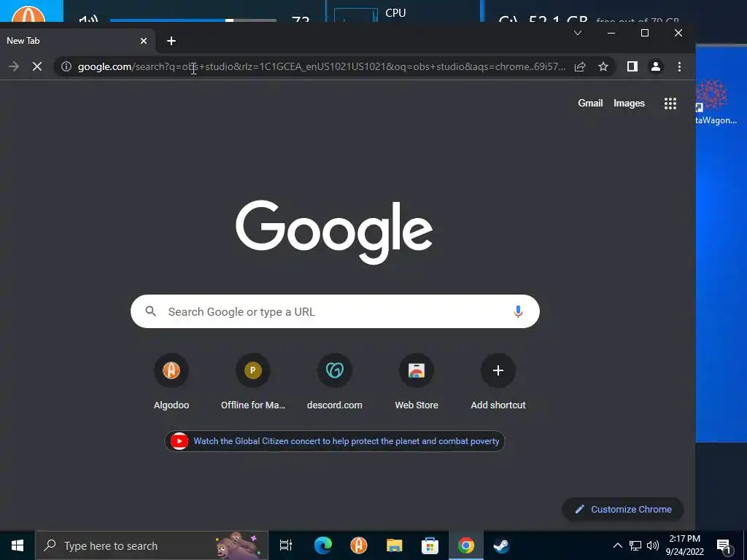This screenshot has width=747, height=560.
Task: Open the Offline for Ma... shortcut
Action: coord(253,381)
